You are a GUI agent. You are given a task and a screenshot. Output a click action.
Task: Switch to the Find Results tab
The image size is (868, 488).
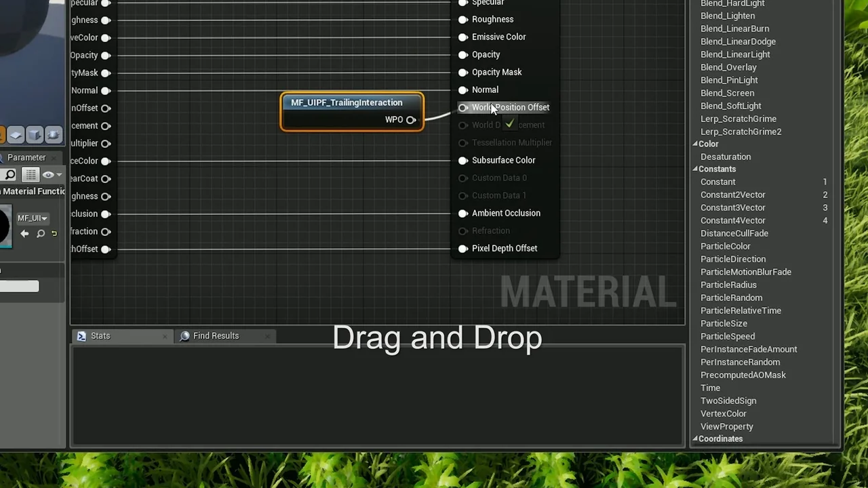click(216, 335)
